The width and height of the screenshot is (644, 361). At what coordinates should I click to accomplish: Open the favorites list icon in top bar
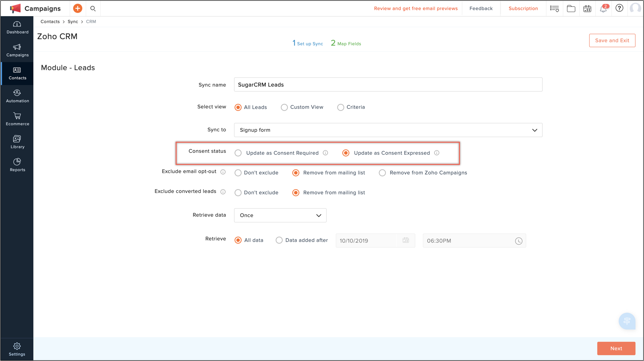(555, 8)
